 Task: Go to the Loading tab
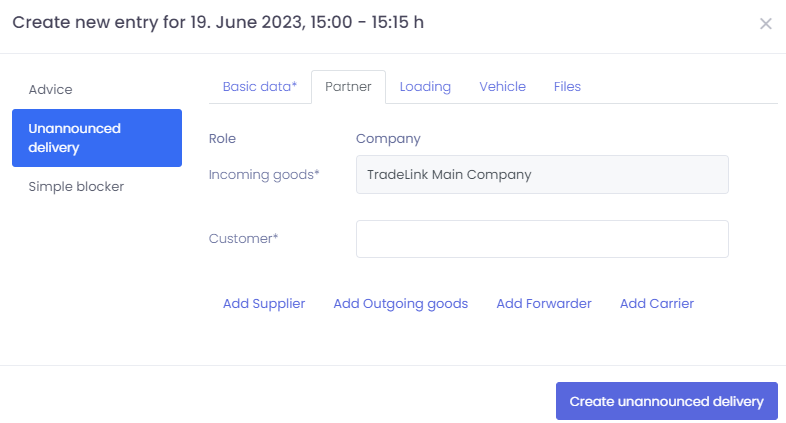[x=425, y=87]
